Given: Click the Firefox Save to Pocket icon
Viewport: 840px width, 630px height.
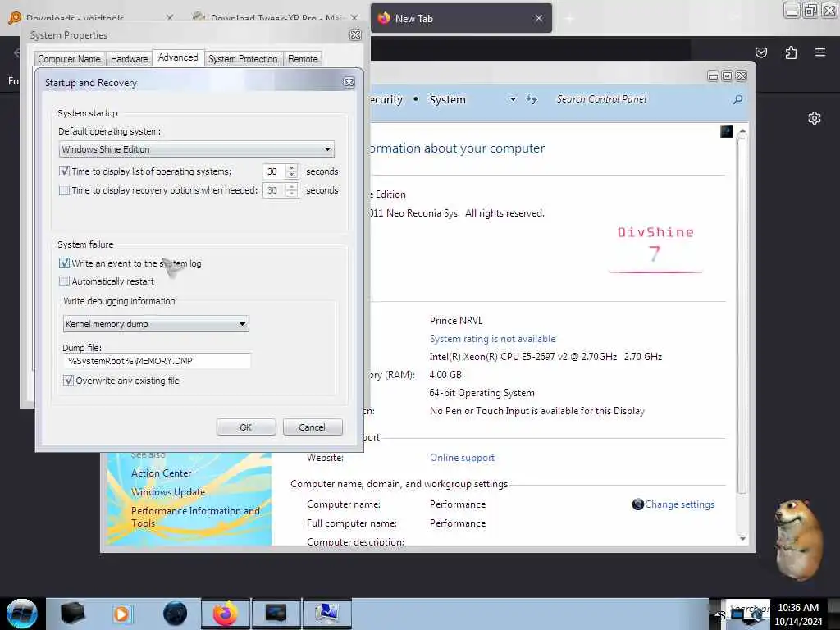Looking at the screenshot, I should click(760, 52).
